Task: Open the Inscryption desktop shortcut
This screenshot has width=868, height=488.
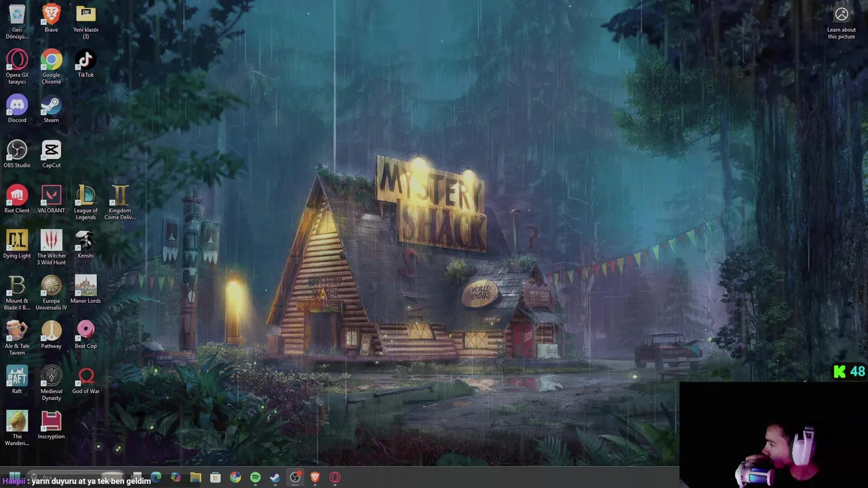Action: (x=51, y=424)
